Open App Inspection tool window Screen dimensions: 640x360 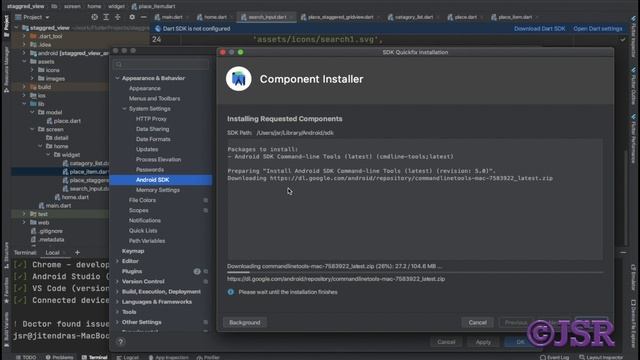click(x=168, y=357)
